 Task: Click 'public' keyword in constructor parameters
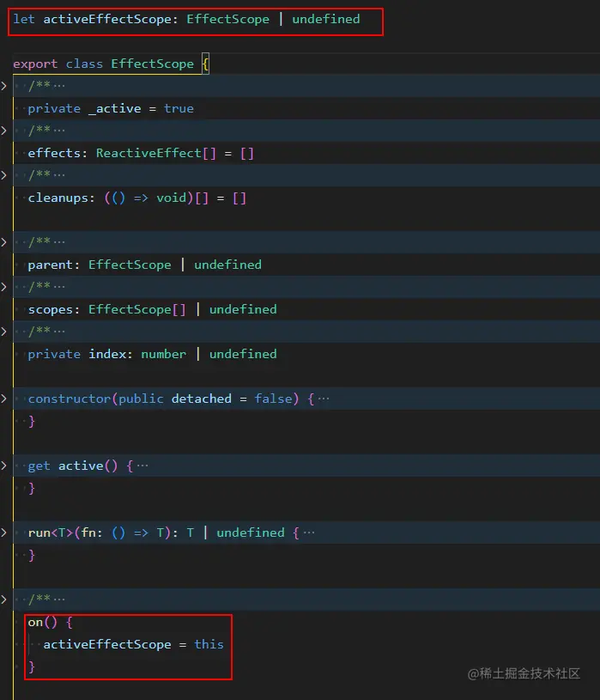[141, 399]
